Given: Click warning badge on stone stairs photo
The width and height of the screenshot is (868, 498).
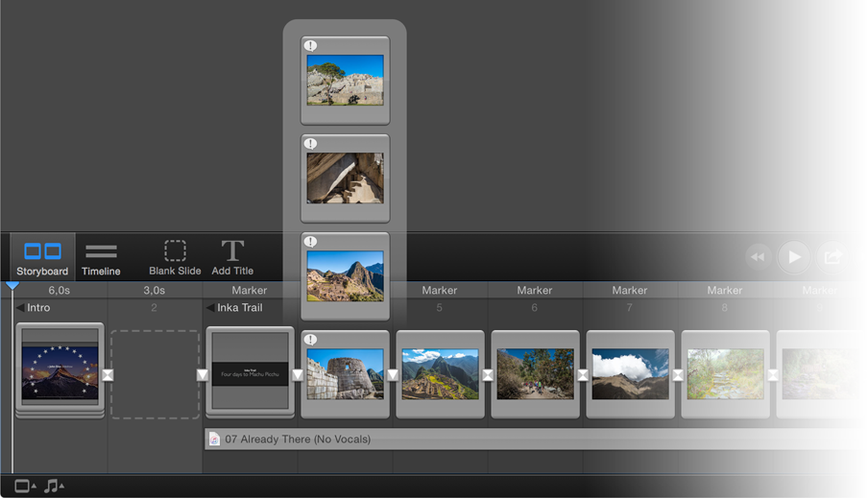Looking at the screenshot, I should click(x=310, y=143).
